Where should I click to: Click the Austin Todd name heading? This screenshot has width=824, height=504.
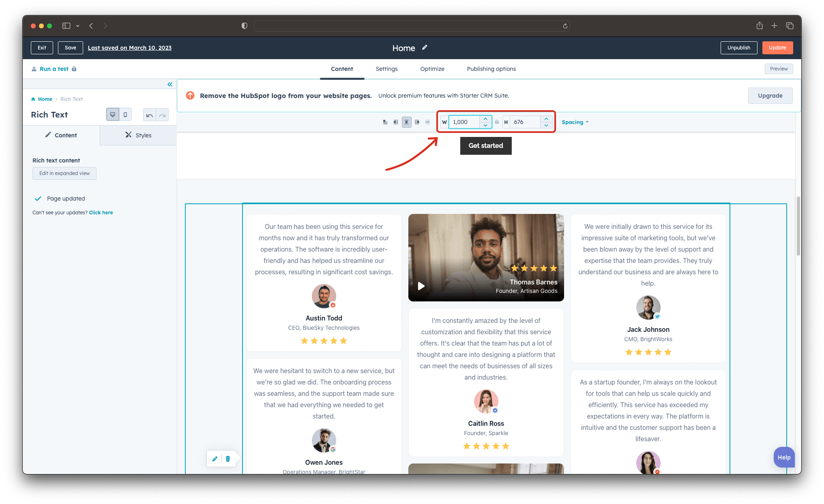pyautogui.click(x=324, y=318)
